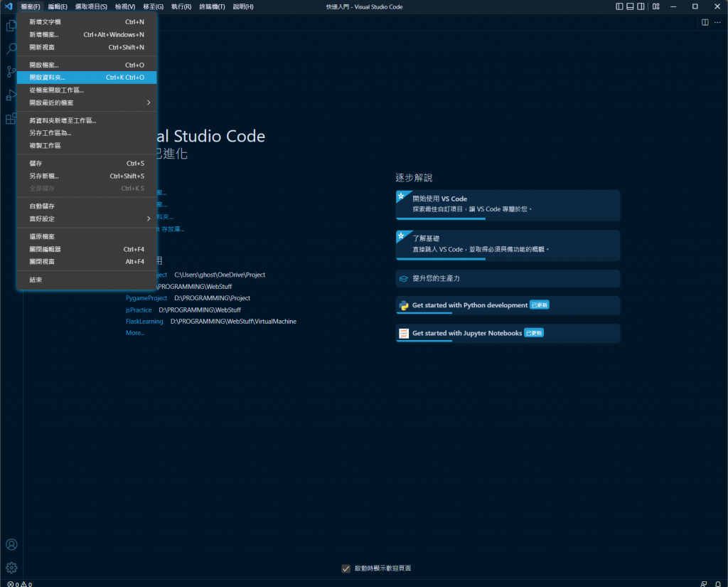Click the 已更新 badge on the Jupyter card
This screenshot has height=587, width=728.
coord(534,333)
